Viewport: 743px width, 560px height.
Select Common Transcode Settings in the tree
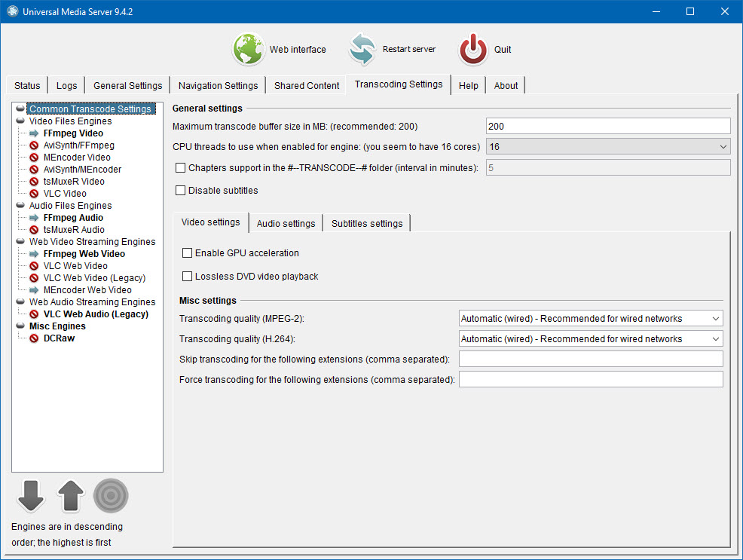[90, 109]
